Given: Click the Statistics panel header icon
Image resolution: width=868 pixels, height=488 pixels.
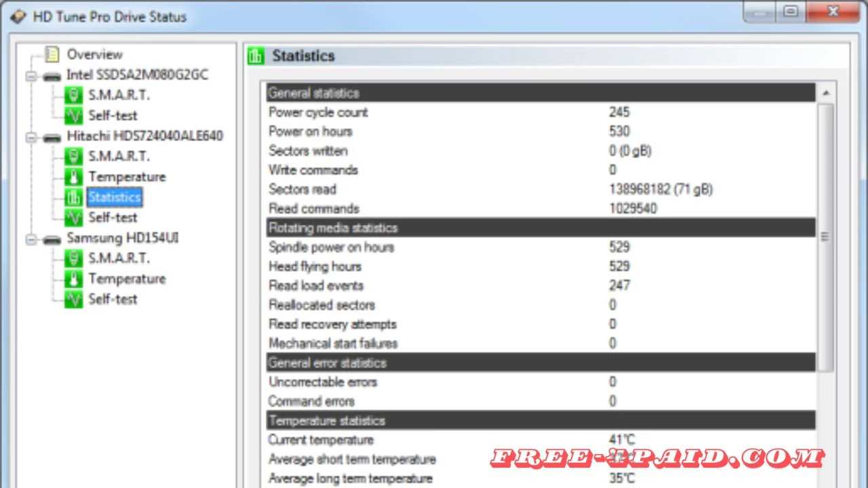Looking at the screenshot, I should tap(256, 56).
